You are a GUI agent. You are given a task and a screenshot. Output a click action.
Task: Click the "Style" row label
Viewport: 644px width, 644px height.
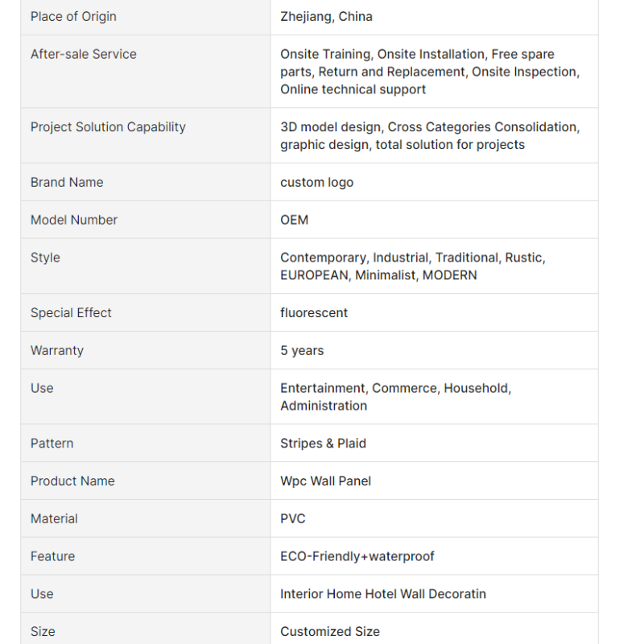pyautogui.click(x=45, y=258)
